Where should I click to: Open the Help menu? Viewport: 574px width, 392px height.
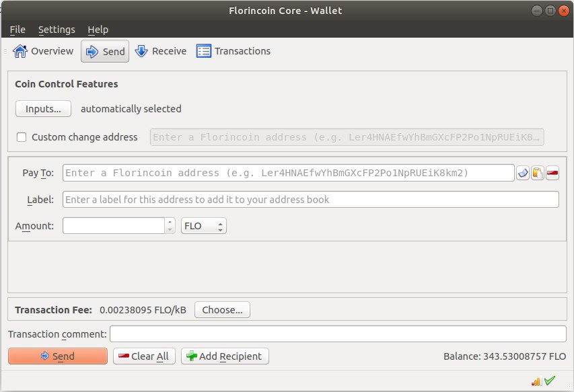[98, 30]
